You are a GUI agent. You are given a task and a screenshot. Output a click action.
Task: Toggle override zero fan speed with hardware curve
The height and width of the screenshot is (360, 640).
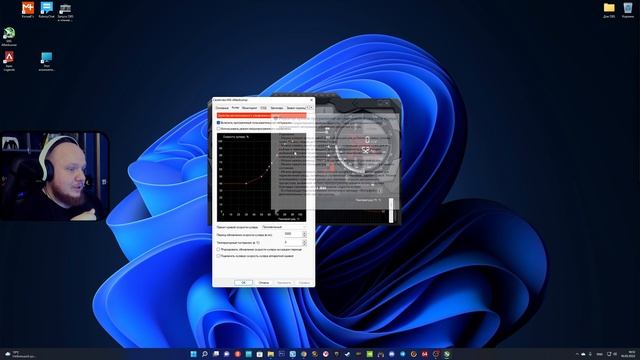tap(218, 256)
